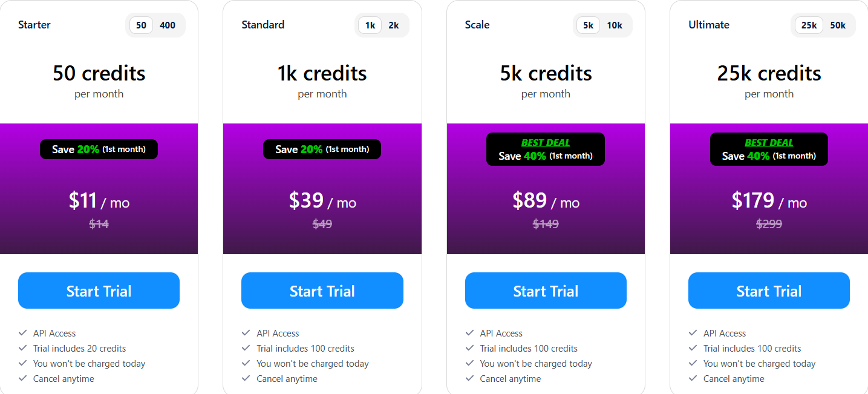Click the BEST DEAL badge on the Ultimate plan
Image resolution: width=868 pixels, height=394 pixels.
[x=769, y=142]
